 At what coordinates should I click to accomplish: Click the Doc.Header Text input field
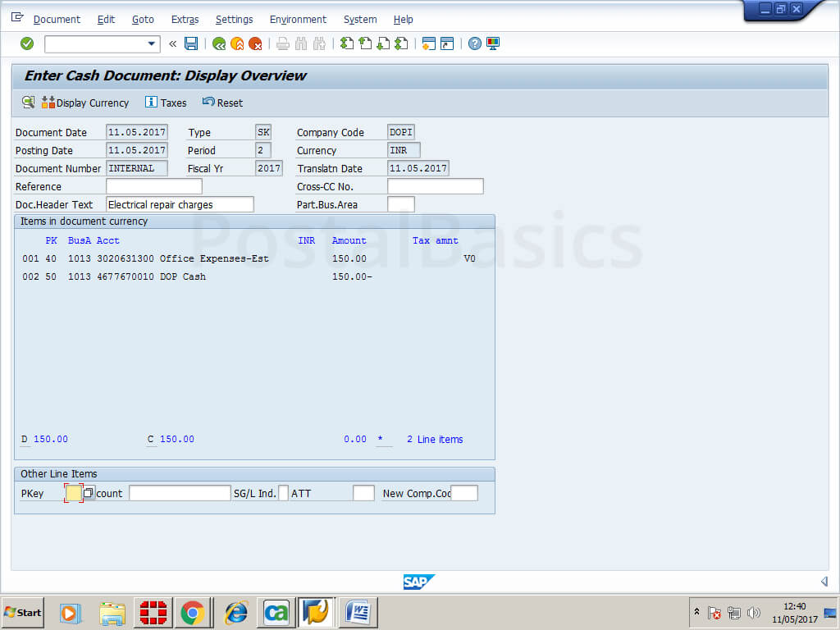pos(180,204)
